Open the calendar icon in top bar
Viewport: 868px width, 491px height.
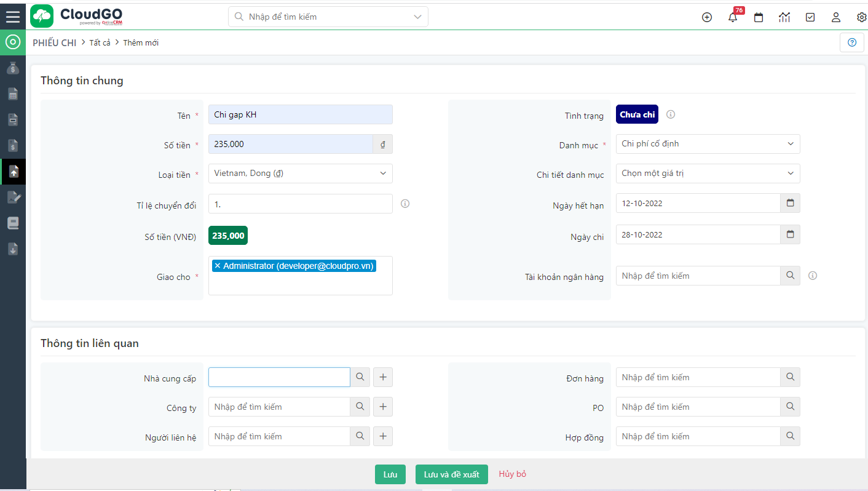(758, 17)
